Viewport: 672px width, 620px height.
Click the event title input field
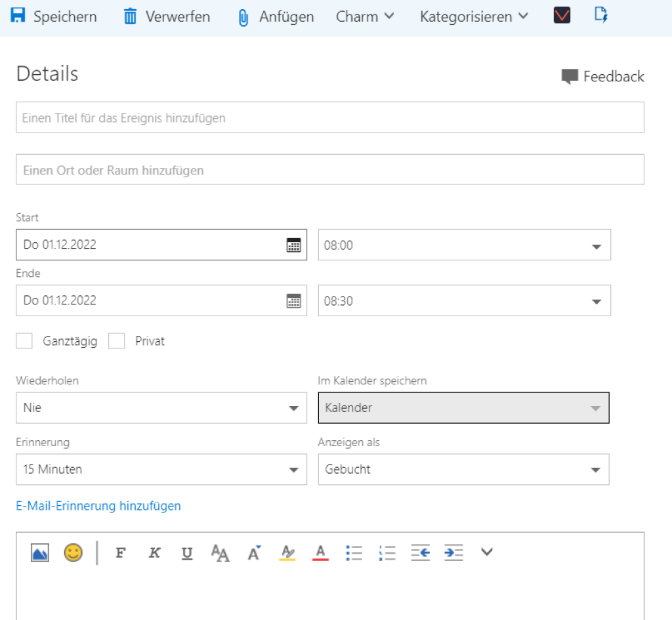point(330,117)
